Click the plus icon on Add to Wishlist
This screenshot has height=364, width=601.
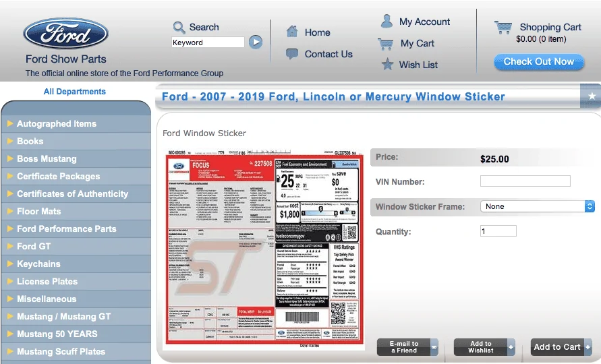(x=511, y=347)
